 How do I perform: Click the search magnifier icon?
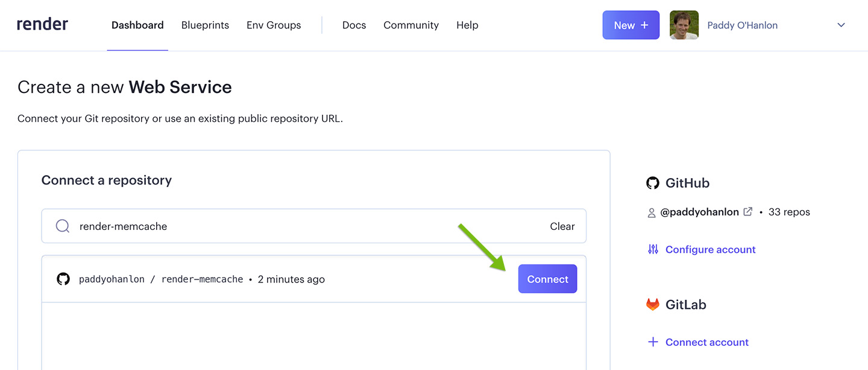point(63,226)
